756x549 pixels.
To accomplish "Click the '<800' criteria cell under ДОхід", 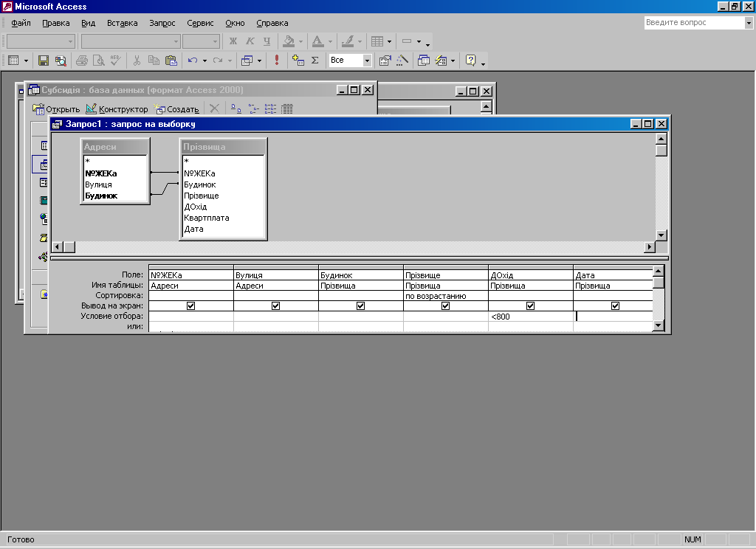I will tap(530, 317).
